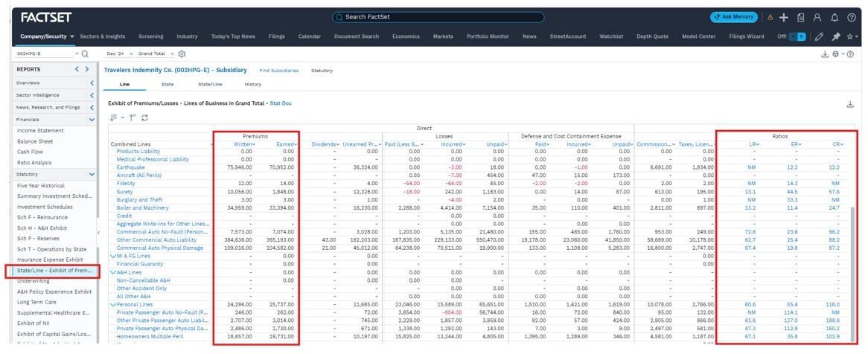Viewport: 868px width, 354px height.
Task: Open the Company/Security menu
Action: pos(47,36)
